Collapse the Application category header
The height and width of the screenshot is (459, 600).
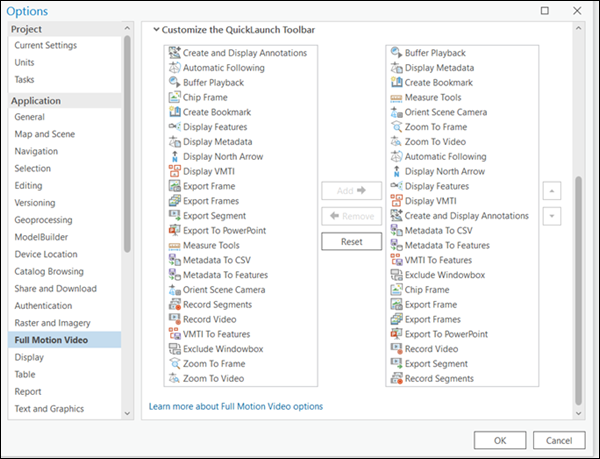pyautogui.click(x=36, y=101)
